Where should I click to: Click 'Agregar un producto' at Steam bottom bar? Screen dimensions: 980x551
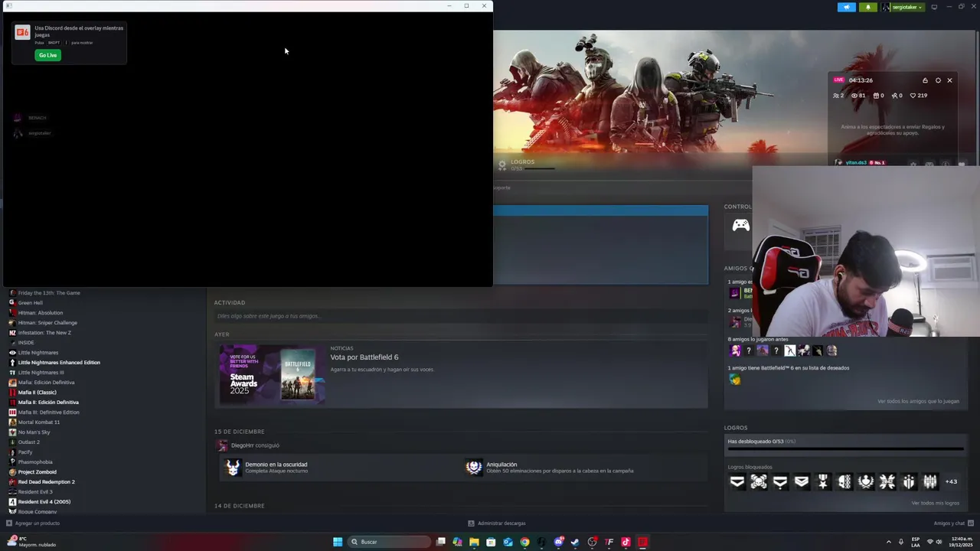pyautogui.click(x=33, y=523)
